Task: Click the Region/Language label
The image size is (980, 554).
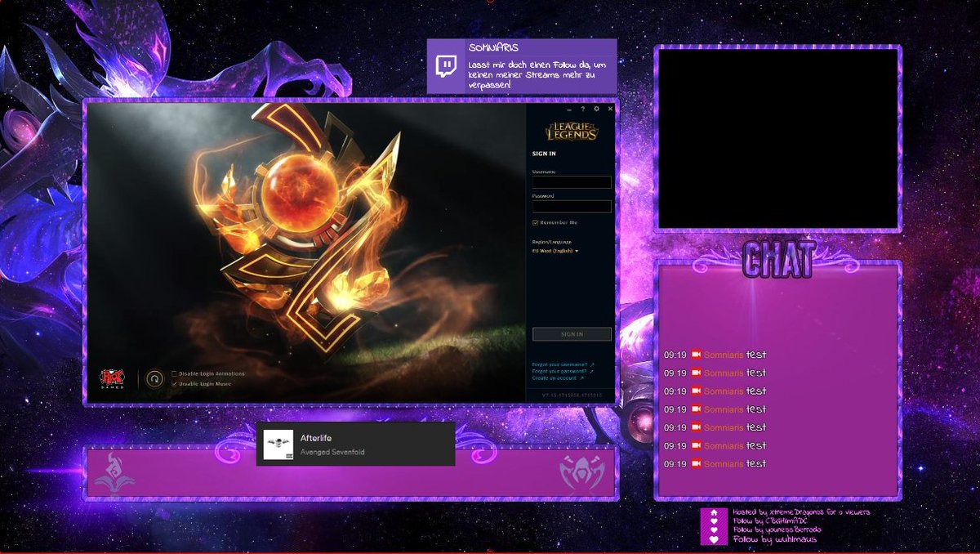Action: [552, 242]
